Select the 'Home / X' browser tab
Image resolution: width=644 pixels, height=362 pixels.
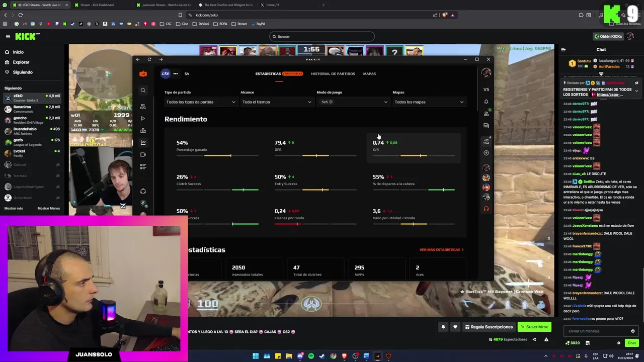click(287, 5)
